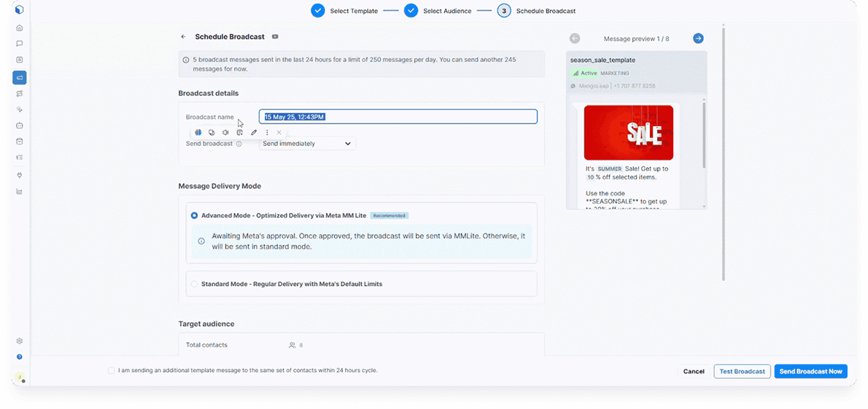Screen dimensions: 868x409
Task: Click the Send Broadcast Now button
Action: [810, 371]
